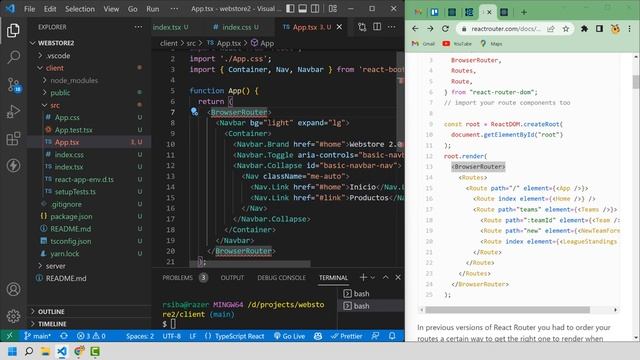Synchronize changes from the status bar

(64, 336)
